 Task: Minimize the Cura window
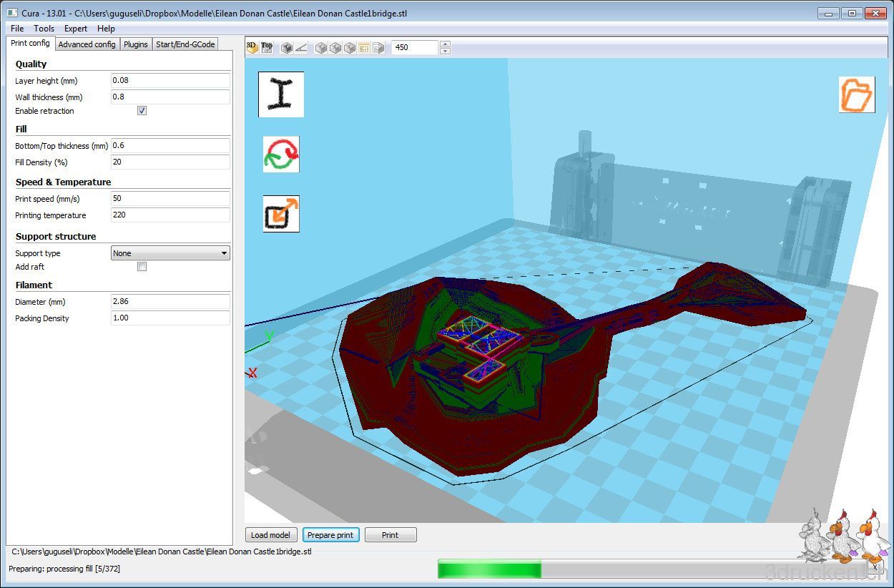829,12
